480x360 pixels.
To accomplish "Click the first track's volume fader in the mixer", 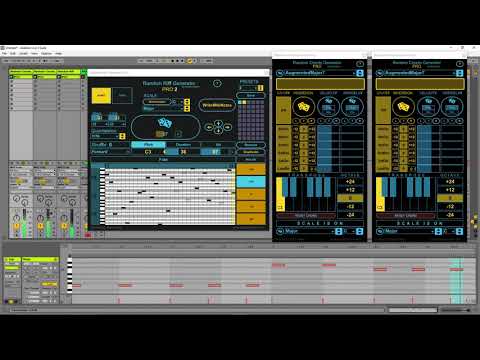I will coord(24,223).
